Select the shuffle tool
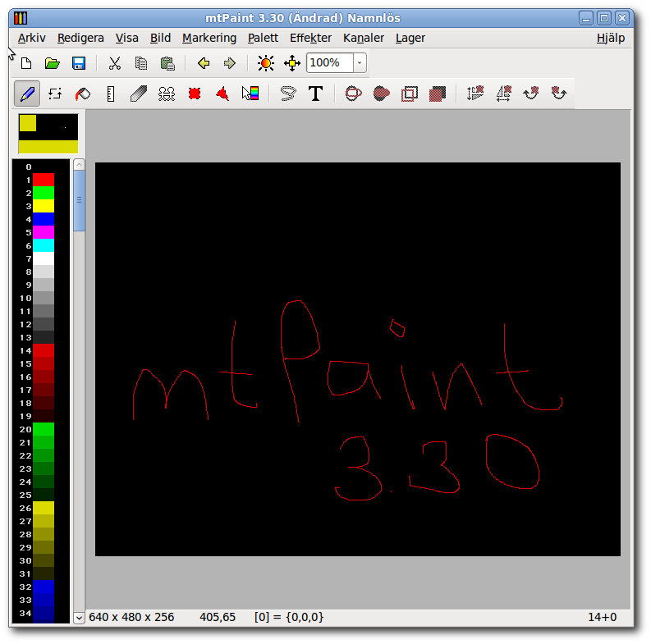The height and width of the screenshot is (644, 651). click(x=55, y=94)
